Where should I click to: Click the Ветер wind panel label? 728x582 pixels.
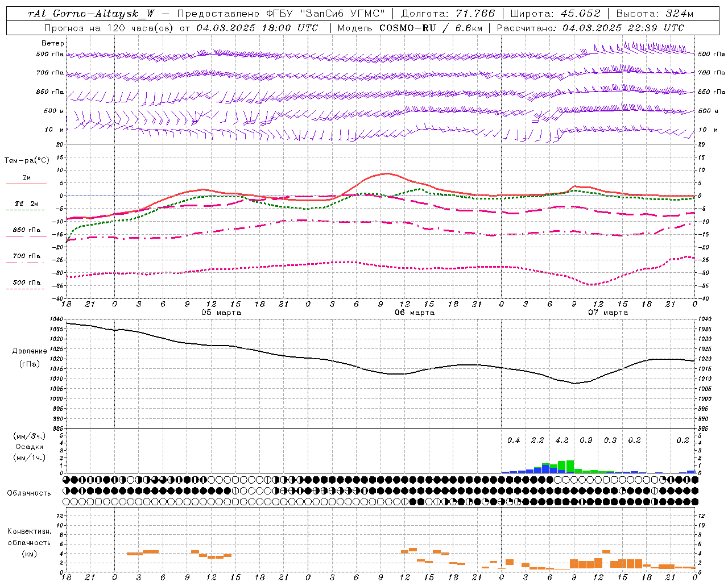(x=53, y=43)
